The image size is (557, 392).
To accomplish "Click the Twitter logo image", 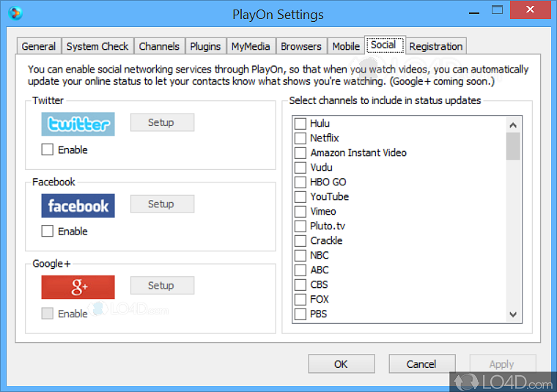I will [78, 125].
